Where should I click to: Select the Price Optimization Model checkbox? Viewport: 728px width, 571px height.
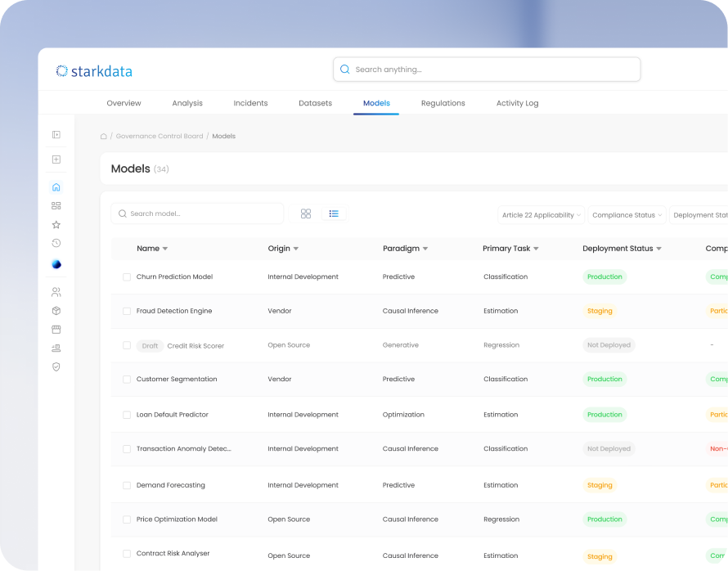click(x=127, y=519)
